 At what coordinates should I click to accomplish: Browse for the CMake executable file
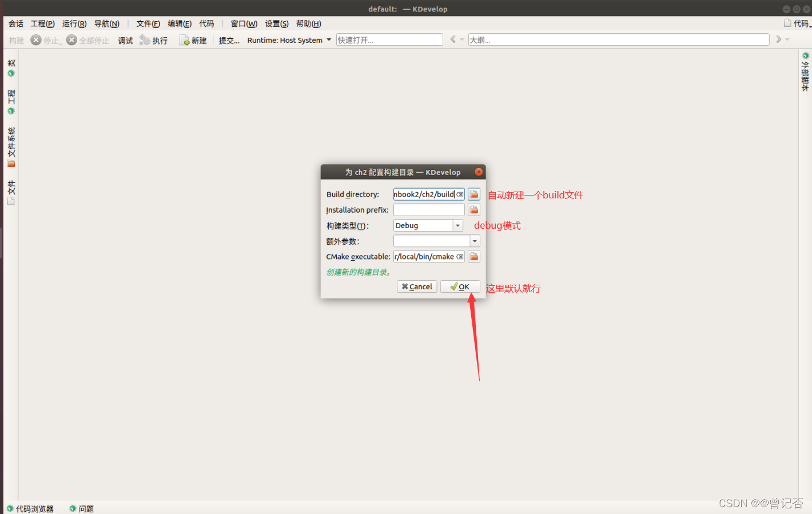tap(474, 257)
